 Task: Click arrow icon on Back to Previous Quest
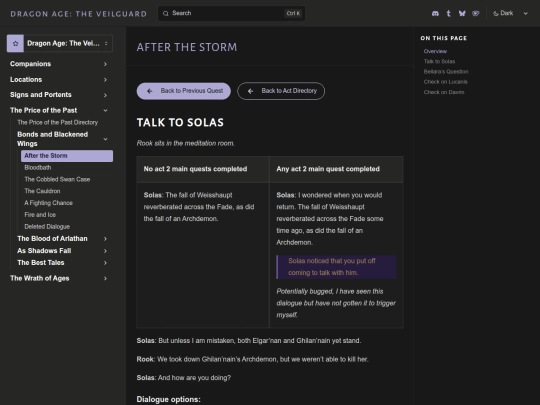(149, 91)
